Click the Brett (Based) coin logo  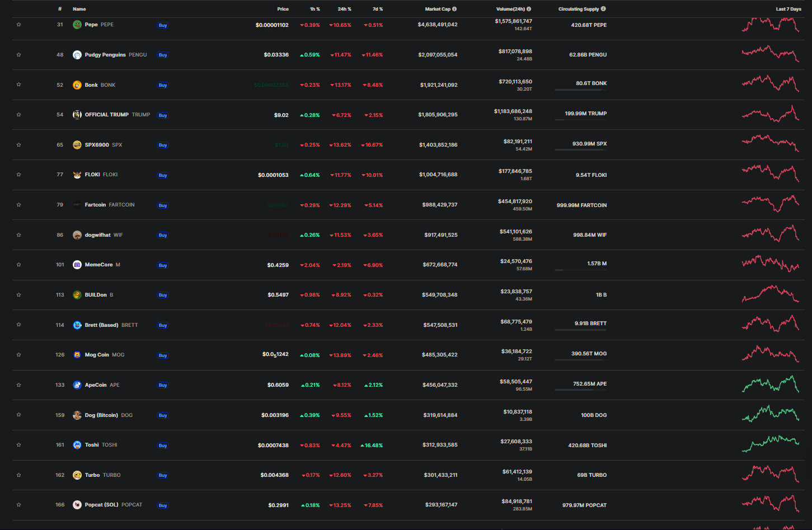tap(77, 325)
